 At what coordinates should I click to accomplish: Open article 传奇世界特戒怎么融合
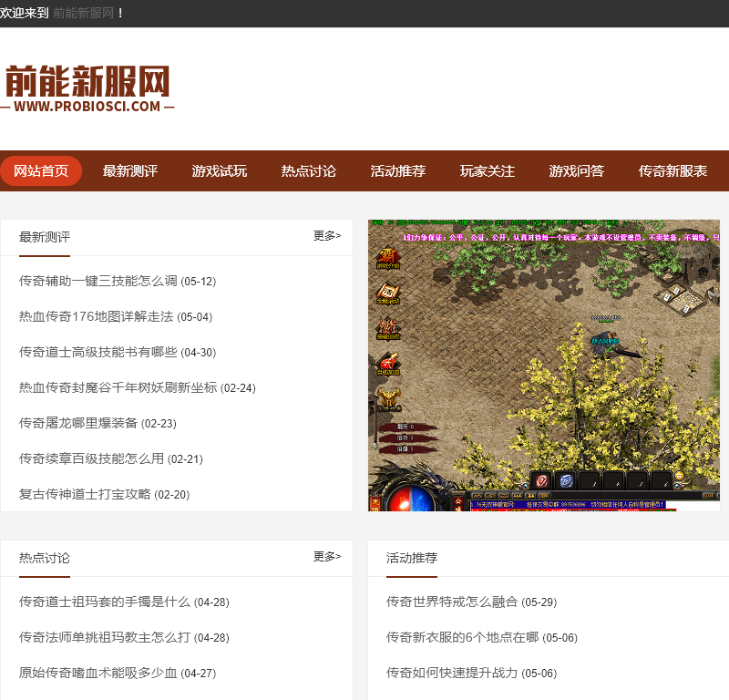(x=452, y=602)
